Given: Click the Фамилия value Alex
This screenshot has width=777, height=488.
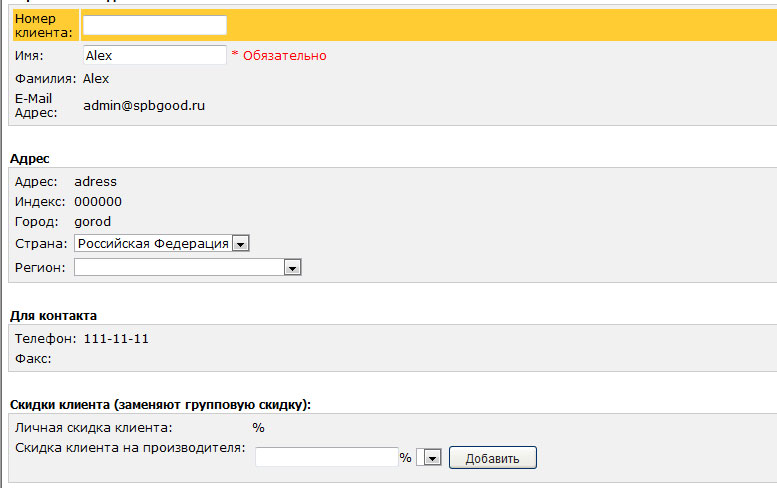Looking at the screenshot, I should [96, 78].
